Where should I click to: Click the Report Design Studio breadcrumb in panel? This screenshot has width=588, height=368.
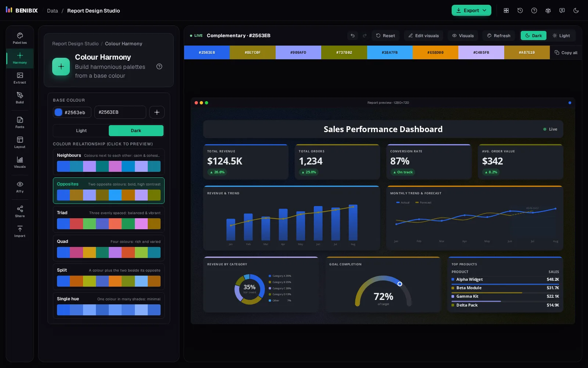click(x=75, y=44)
